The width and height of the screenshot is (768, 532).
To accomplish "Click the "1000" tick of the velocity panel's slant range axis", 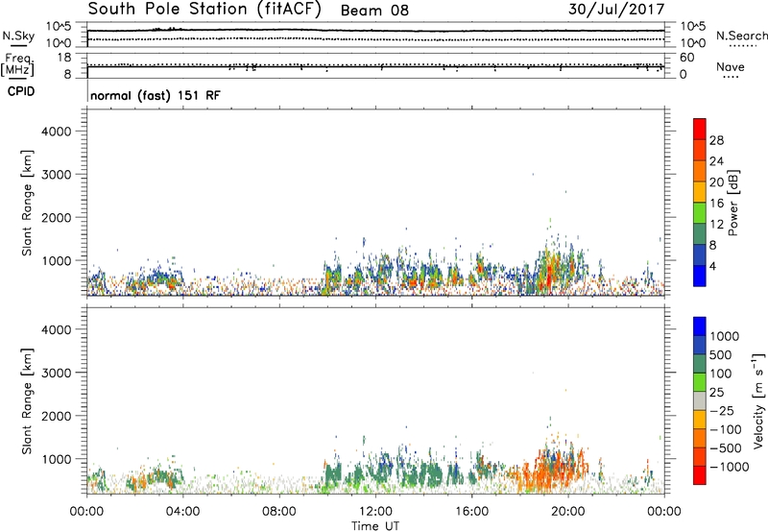I will tap(57, 459).
